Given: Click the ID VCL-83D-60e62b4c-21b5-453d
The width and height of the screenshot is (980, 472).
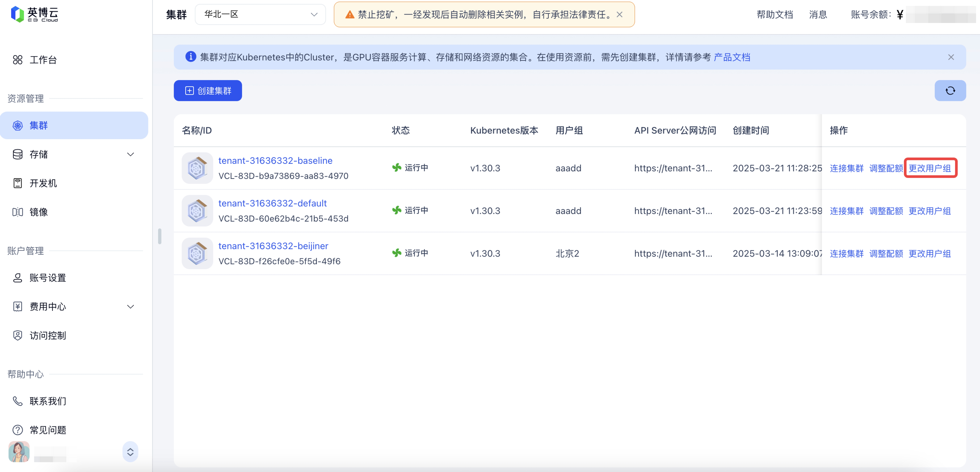Looking at the screenshot, I should 283,218.
